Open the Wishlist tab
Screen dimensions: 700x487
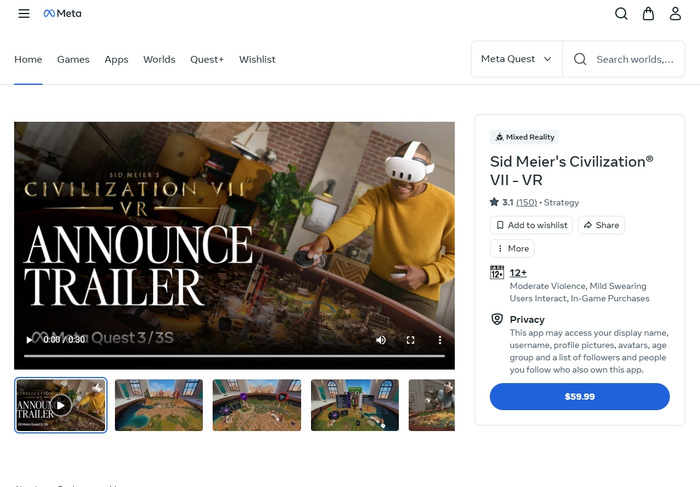click(x=257, y=59)
